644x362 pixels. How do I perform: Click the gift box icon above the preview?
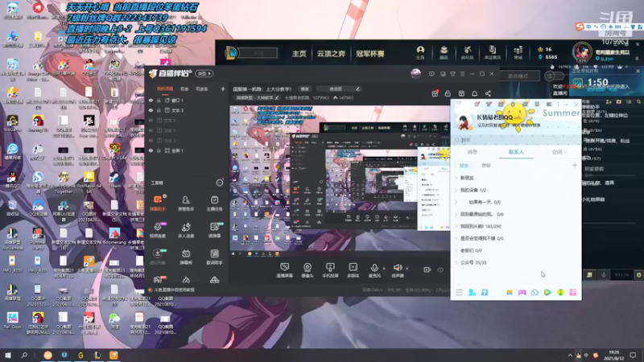(x=435, y=93)
